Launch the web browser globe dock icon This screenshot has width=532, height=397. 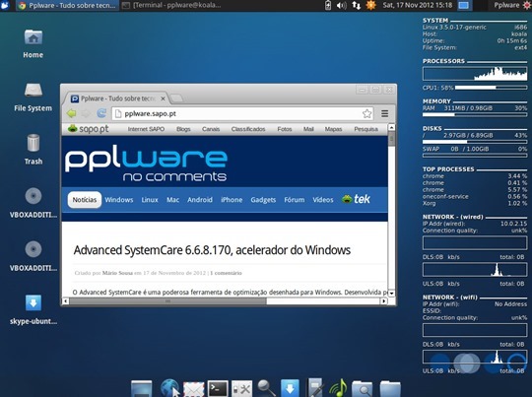click(x=169, y=388)
